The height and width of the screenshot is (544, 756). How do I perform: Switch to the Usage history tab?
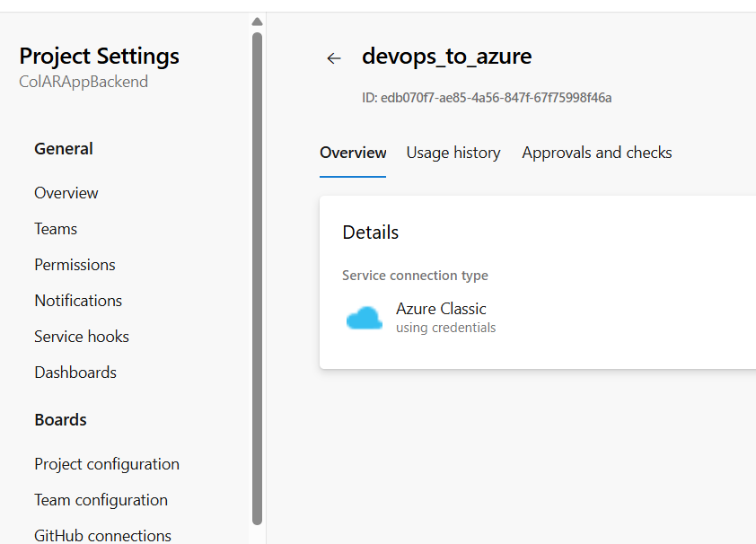pos(453,153)
